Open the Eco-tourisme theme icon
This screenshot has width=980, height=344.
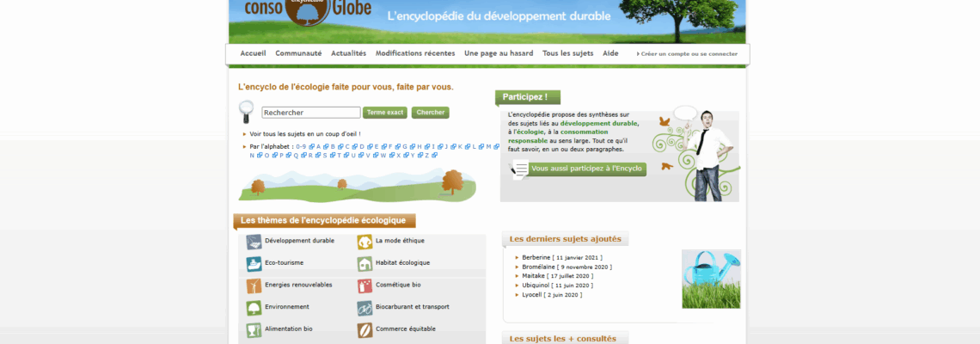click(254, 264)
